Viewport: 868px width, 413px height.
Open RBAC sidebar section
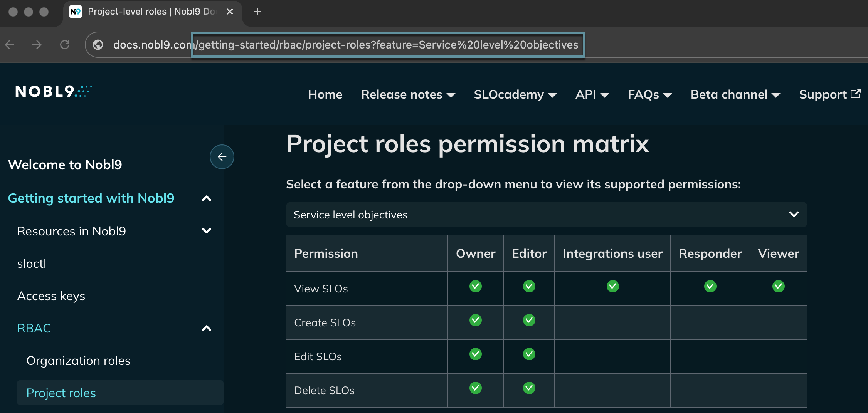point(34,328)
